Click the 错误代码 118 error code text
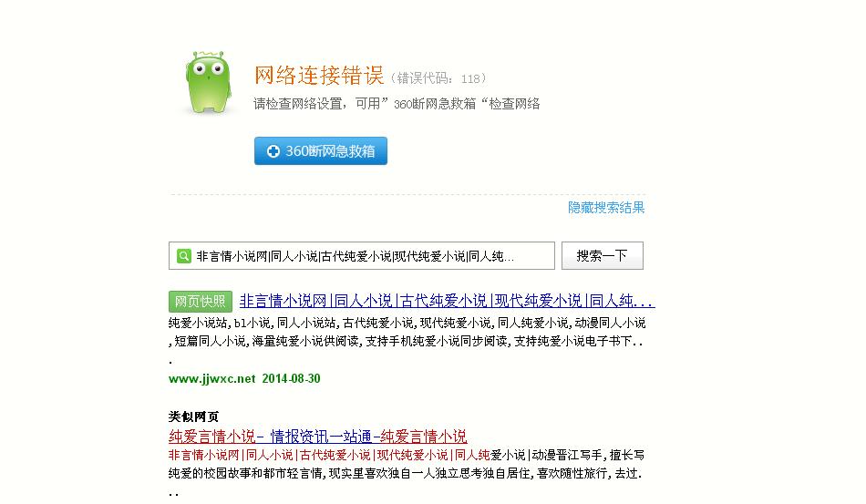The height and width of the screenshot is (504, 866). (x=439, y=78)
